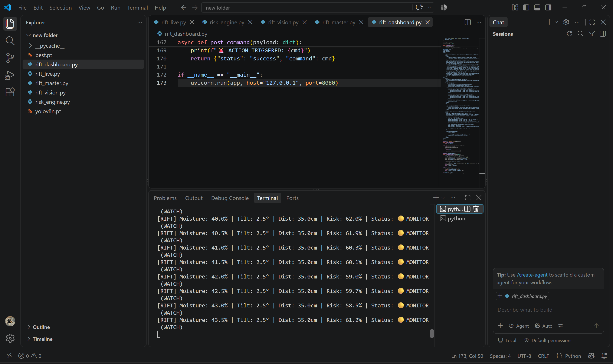613x364 pixels.
Task: Open the Terminal menu
Action: (x=137, y=8)
